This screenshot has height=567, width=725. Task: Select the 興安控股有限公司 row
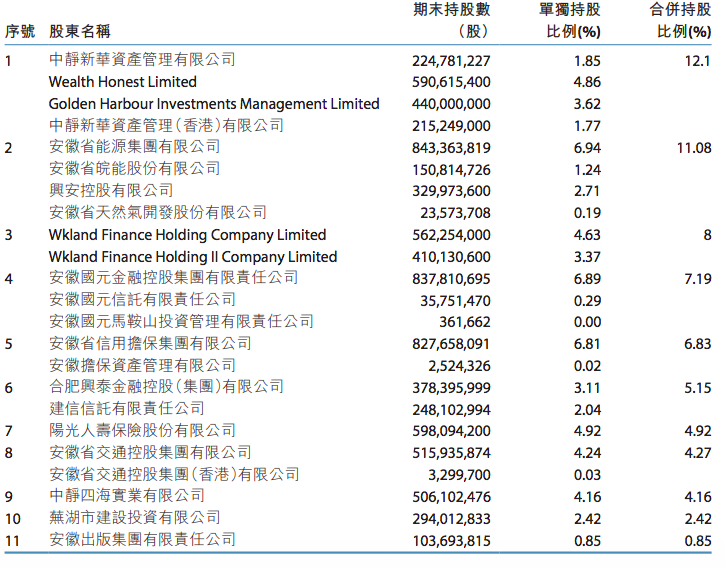point(111,191)
